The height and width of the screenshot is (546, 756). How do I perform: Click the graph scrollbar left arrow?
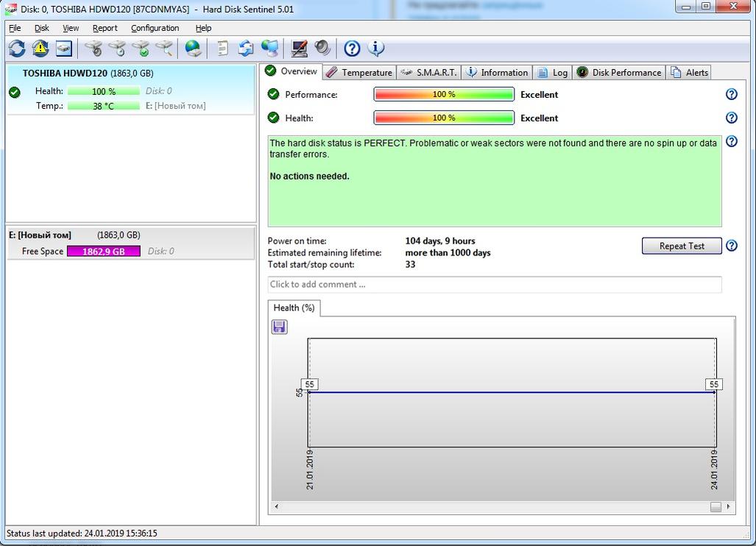[x=276, y=506]
